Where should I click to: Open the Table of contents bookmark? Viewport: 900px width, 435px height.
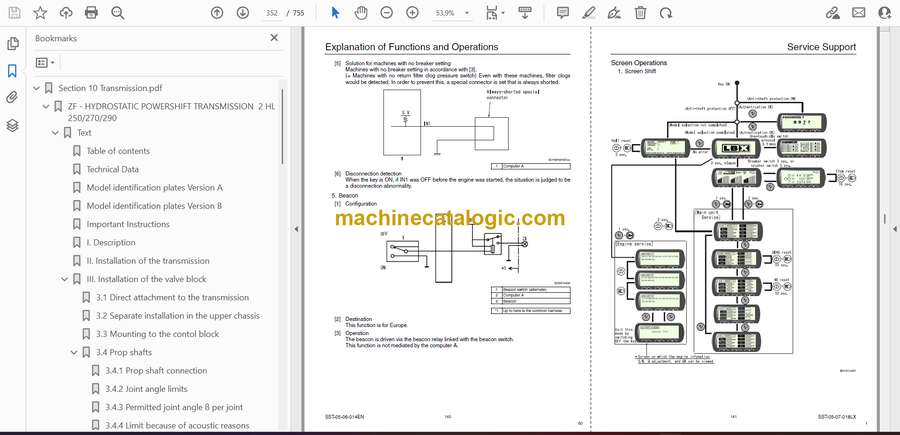[x=118, y=151]
